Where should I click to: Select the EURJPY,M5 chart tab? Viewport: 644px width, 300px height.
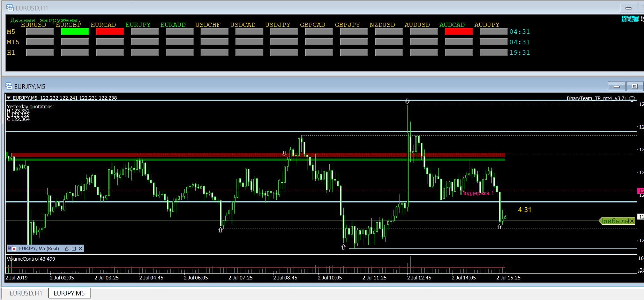coord(69,293)
